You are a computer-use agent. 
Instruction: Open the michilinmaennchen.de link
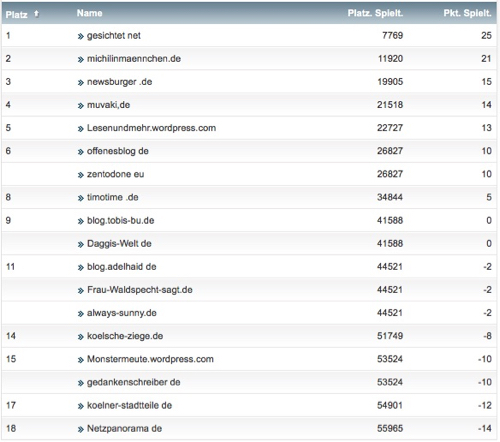click(134, 59)
